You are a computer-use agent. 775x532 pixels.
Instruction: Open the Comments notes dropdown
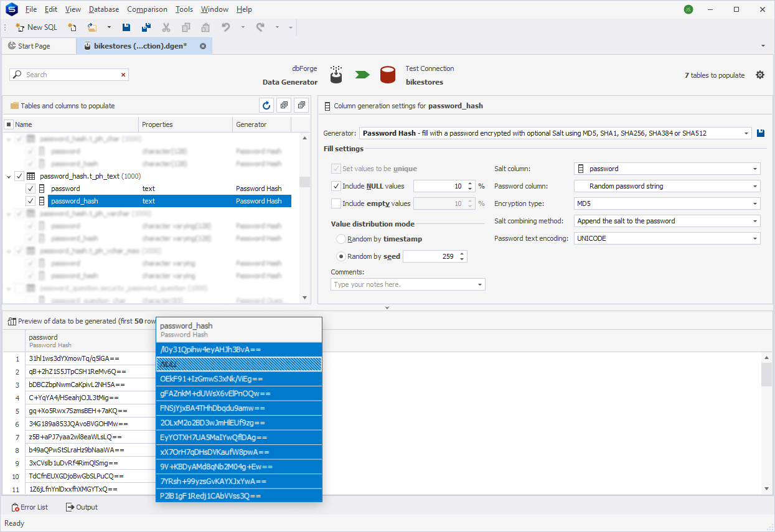(x=480, y=284)
